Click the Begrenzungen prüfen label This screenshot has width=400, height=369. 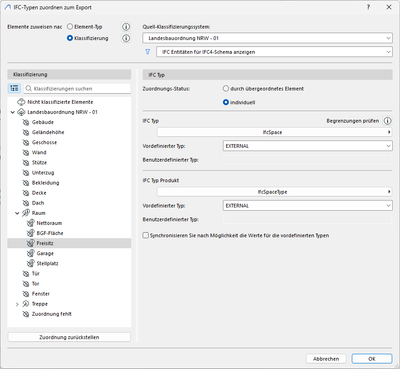click(x=353, y=121)
